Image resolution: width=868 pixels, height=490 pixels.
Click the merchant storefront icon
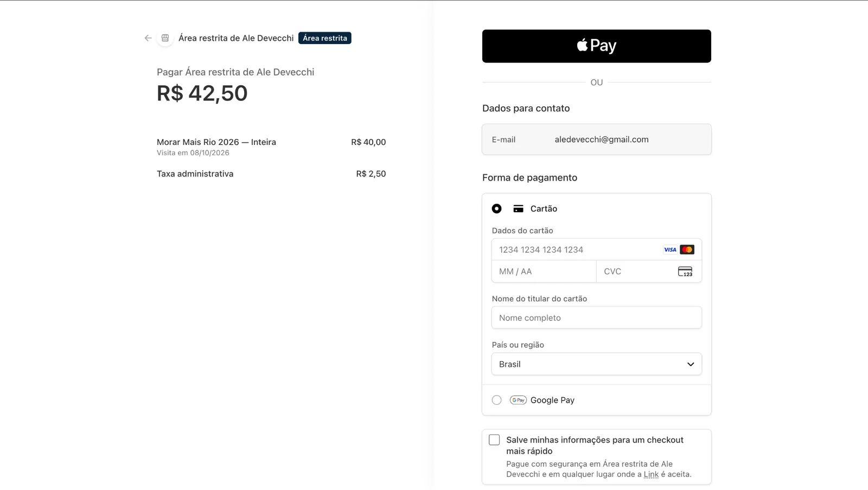[165, 38]
